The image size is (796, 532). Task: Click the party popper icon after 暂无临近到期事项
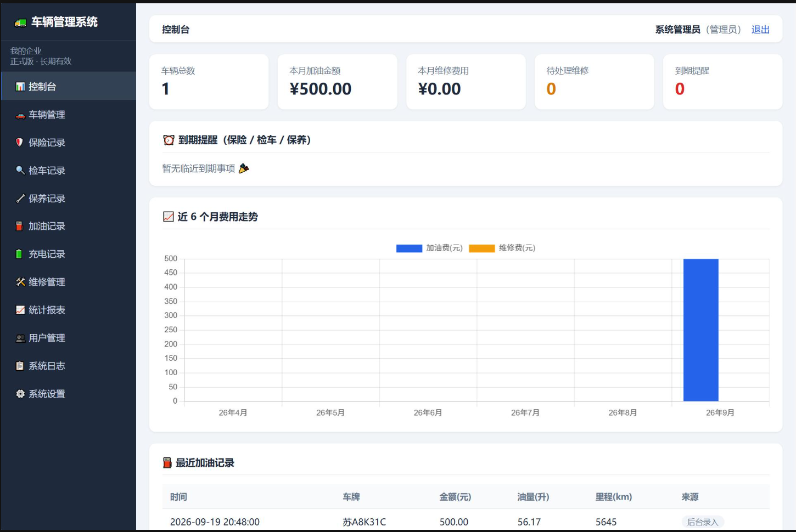tap(244, 168)
